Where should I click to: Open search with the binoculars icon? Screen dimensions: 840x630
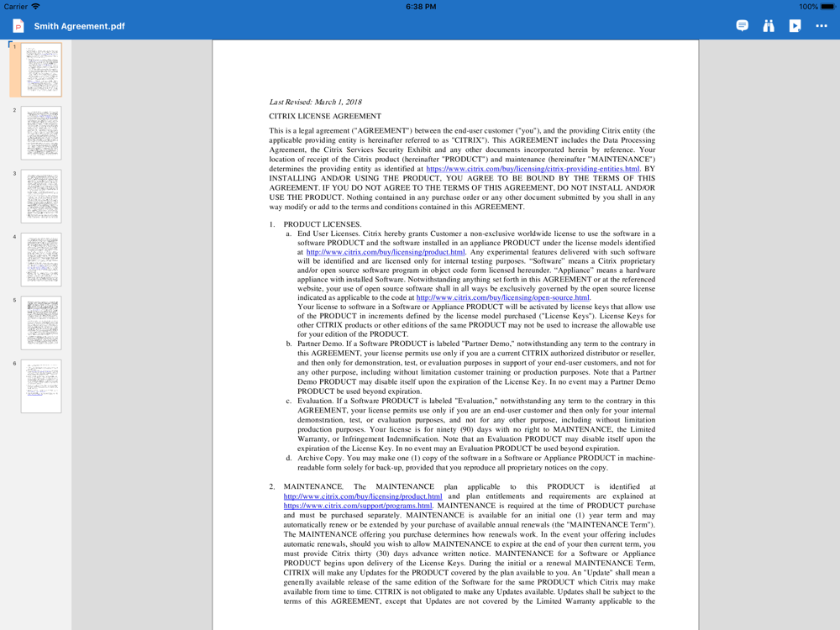pos(769,26)
